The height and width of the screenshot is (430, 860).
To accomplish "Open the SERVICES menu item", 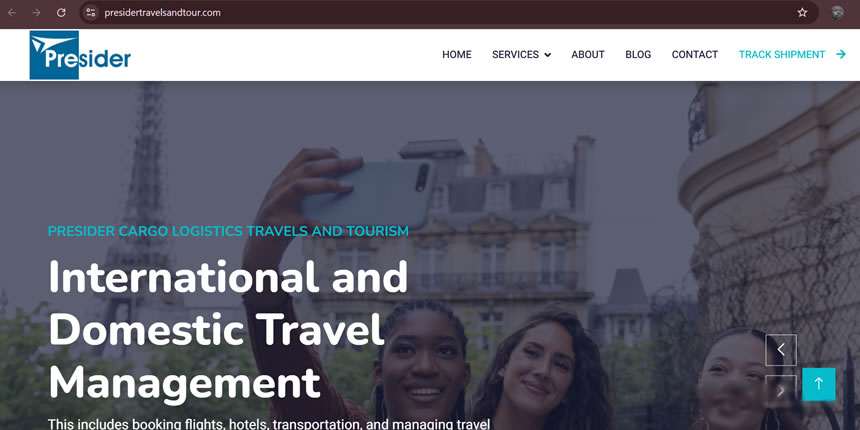I will 515,54.
